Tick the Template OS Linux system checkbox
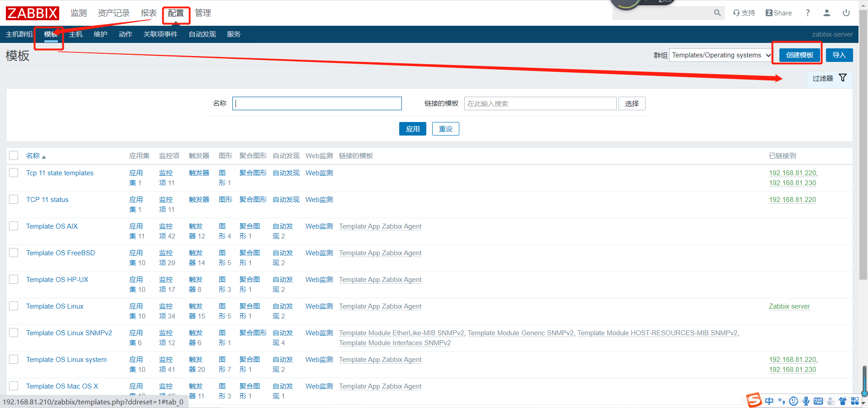The image size is (868, 408). (14, 359)
